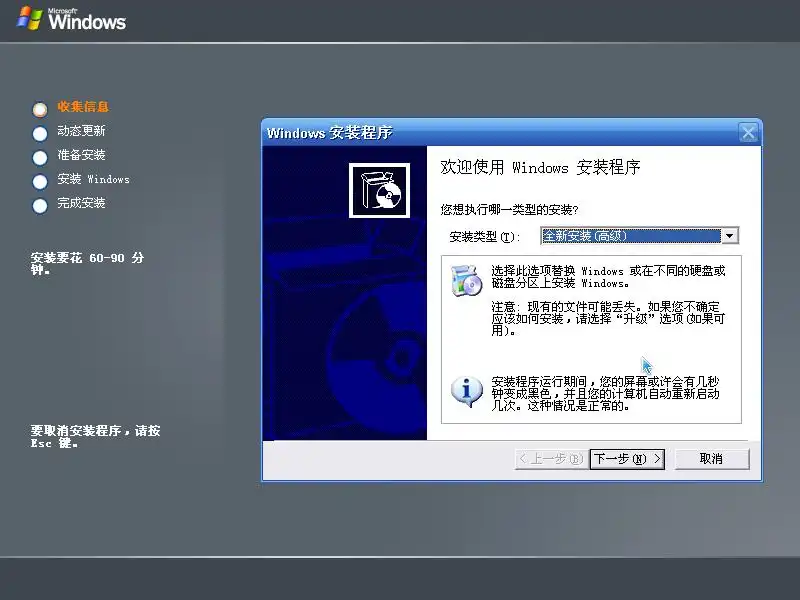Click the 您想执行哪一类型的安装? question
Screen dimensions: 800x600
(x=509, y=210)
